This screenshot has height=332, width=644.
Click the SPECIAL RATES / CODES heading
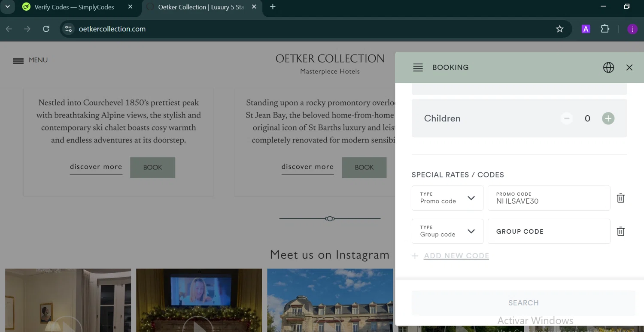point(458,175)
